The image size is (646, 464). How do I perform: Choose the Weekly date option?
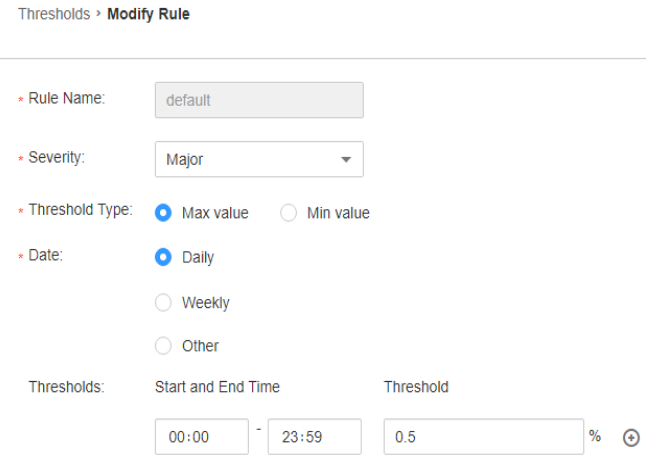(x=163, y=302)
